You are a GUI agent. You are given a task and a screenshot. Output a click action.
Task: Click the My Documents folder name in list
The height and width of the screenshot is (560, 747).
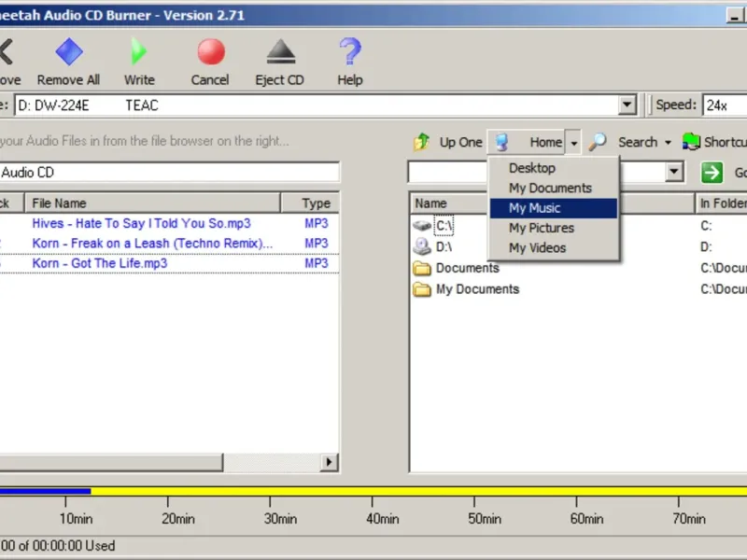coord(477,289)
